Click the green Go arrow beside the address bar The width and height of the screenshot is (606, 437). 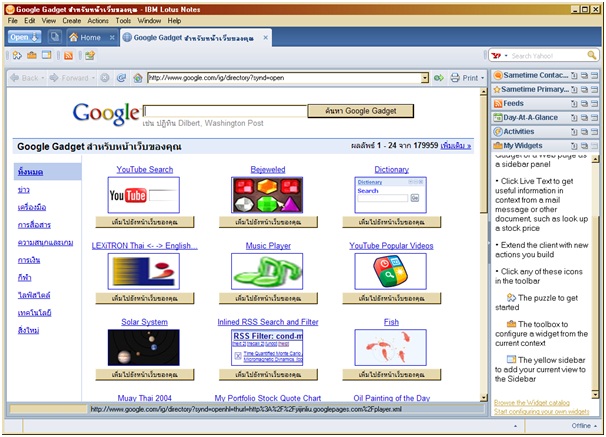click(439, 78)
